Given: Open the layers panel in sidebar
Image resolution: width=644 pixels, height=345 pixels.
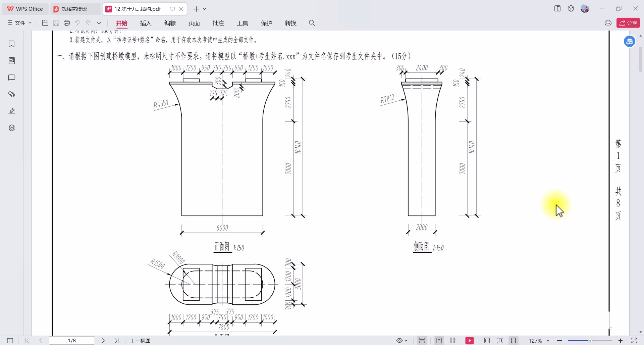Looking at the screenshot, I should click(x=11, y=128).
